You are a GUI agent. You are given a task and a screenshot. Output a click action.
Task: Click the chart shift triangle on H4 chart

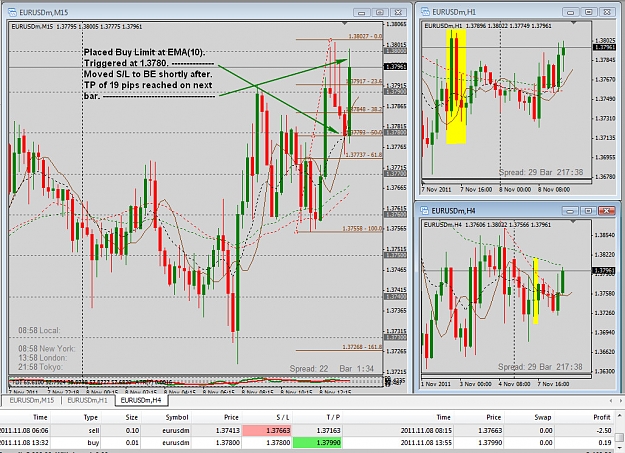[x=573, y=221]
